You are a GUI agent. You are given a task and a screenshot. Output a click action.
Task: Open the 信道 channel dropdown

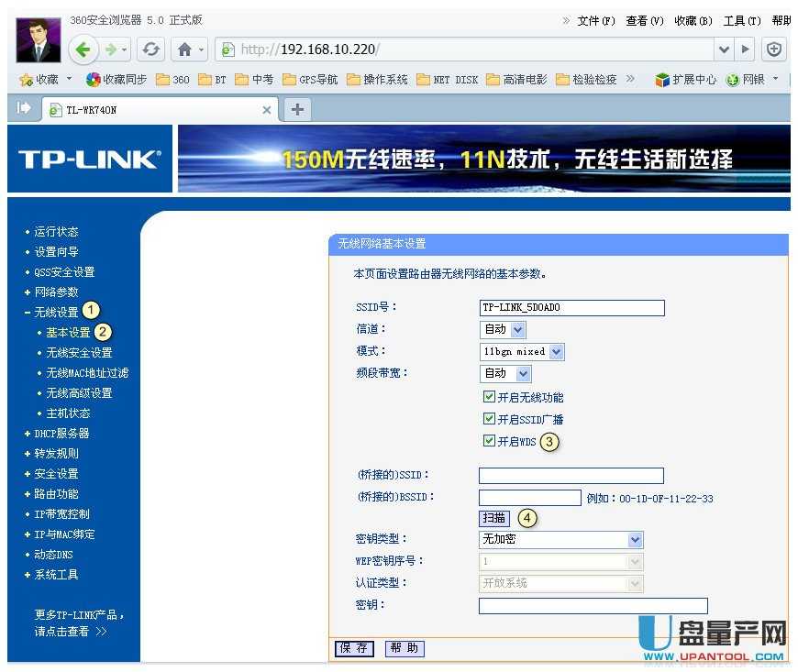(x=501, y=329)
